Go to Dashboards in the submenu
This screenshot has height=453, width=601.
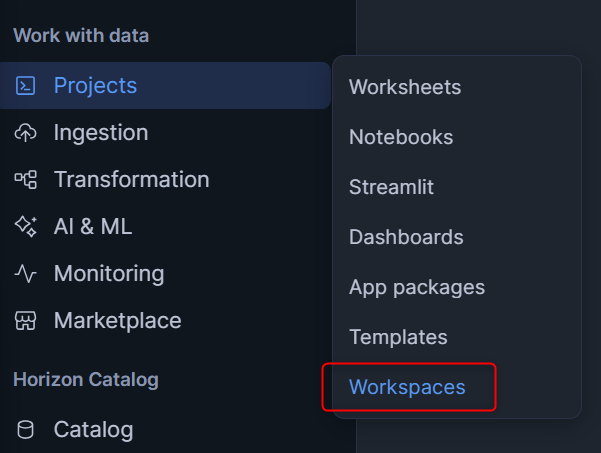pyautogui.click(x=406, y=237)
